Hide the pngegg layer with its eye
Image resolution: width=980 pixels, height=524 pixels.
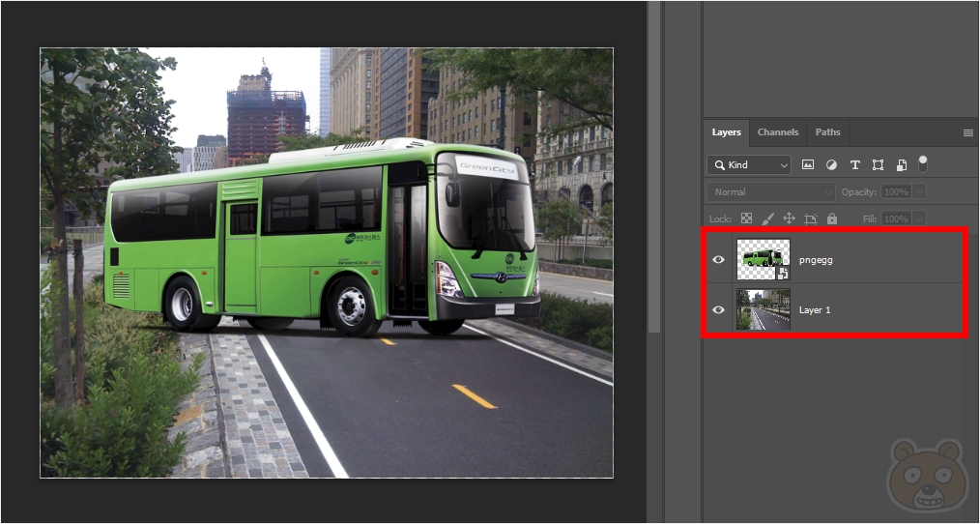click(x=719, y=259)
